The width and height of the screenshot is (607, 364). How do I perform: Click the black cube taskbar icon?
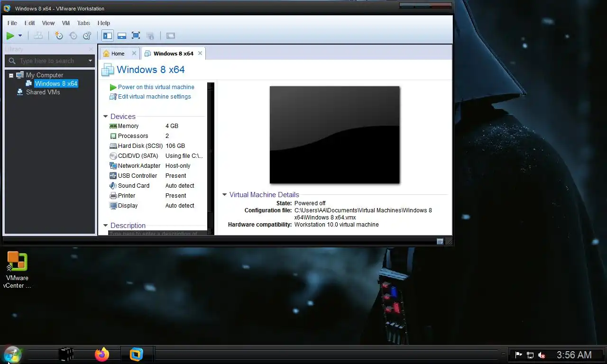(x=66, y=355)
